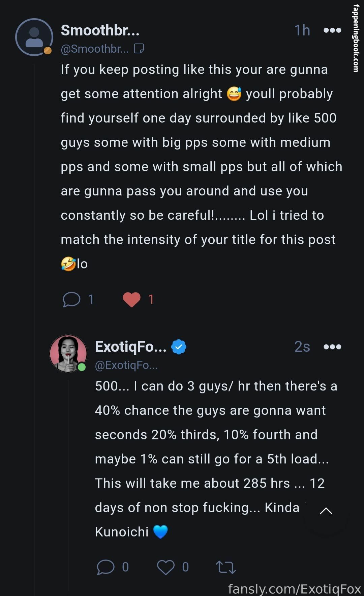Click the blue verified badge
The height and width of the screenshot is (596, 364).
click(x=179, y=347)
